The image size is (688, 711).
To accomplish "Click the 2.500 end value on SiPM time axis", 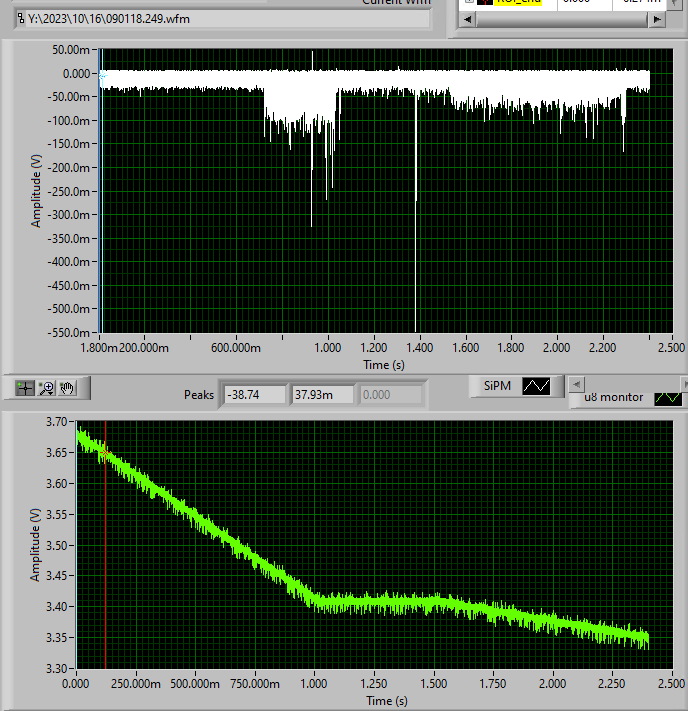I will point(671,348).
